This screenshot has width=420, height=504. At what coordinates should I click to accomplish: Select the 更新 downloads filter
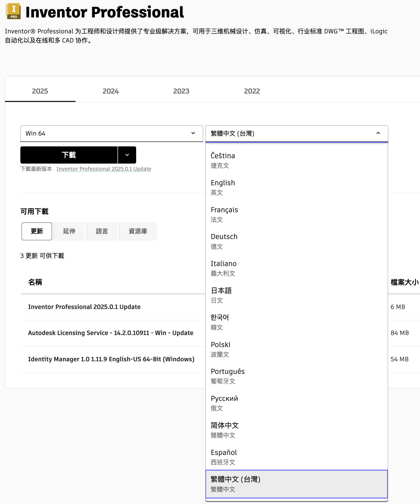click(37, 231)
